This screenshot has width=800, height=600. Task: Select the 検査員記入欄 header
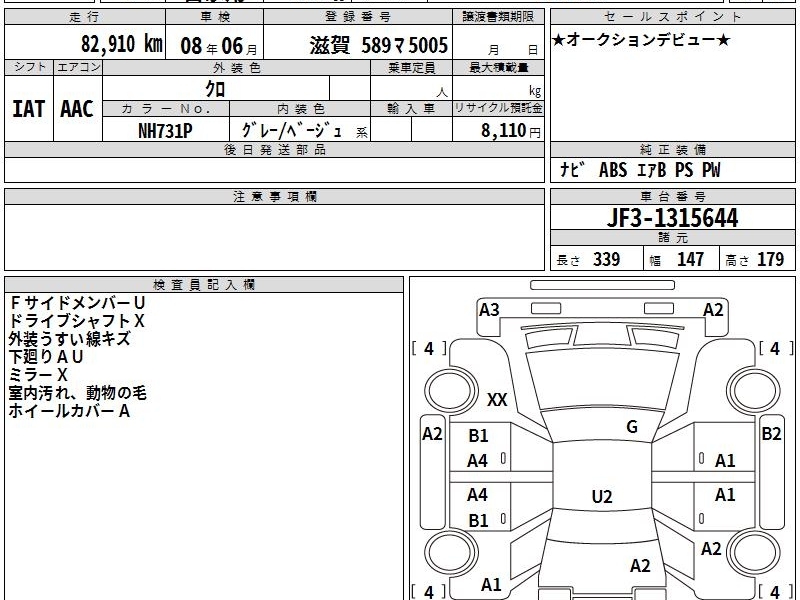(204, 285)
